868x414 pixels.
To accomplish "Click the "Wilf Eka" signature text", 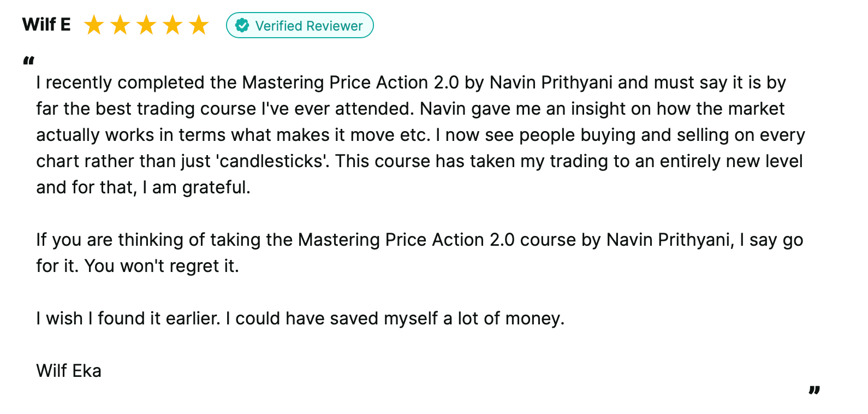I will (x=69, y=371).
